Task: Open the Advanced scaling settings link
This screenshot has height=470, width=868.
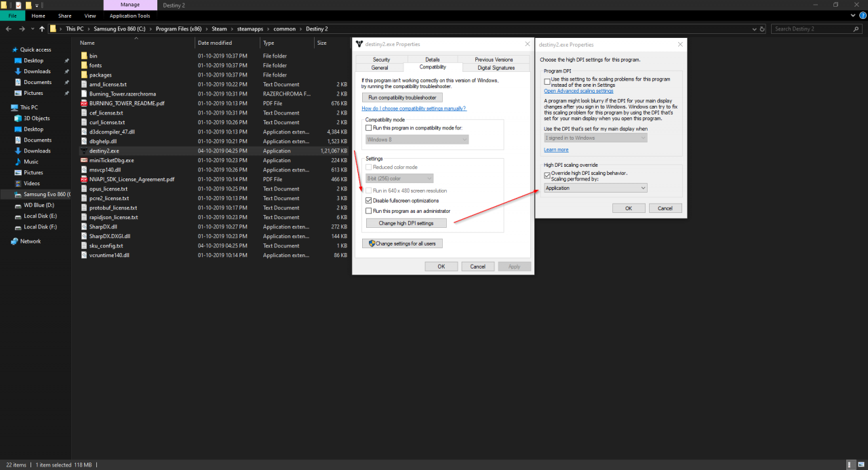Action: coord(578,91)
